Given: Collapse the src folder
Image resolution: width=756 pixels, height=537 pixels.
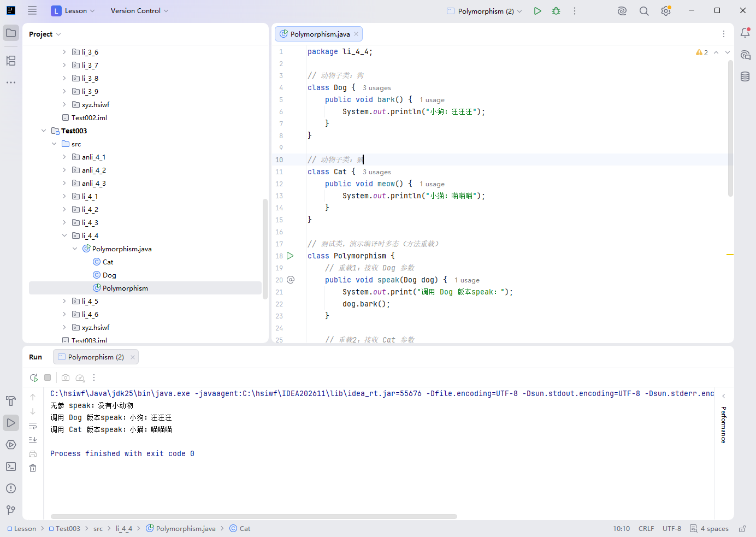Looking at the screenshot, I should [54, 144].
